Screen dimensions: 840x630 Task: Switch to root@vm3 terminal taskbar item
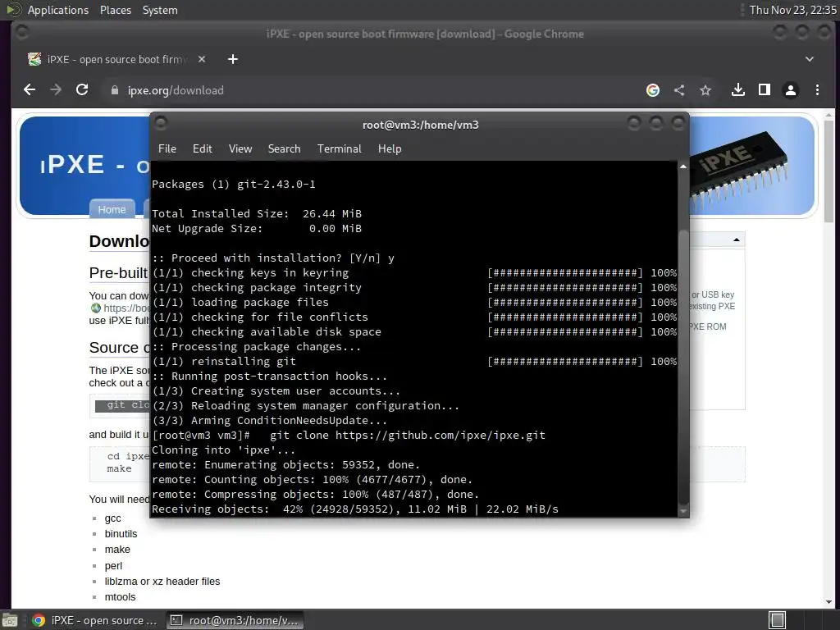click(x=235, y=620)
